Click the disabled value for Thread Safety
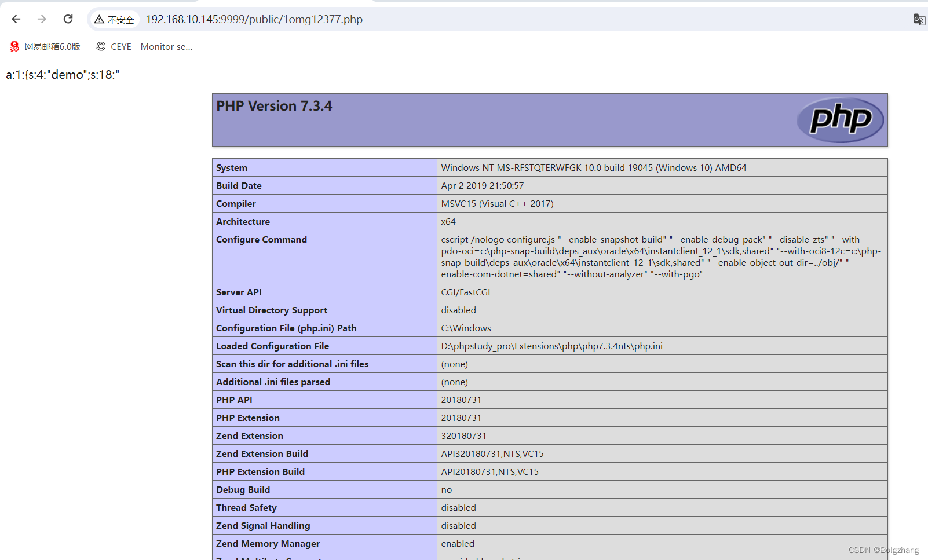928x560 pixels. coord(458,508)
